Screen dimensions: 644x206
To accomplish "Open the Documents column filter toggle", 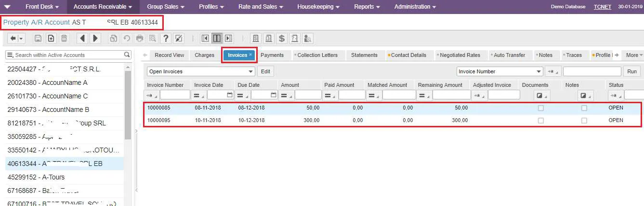I will coord(542,95).
